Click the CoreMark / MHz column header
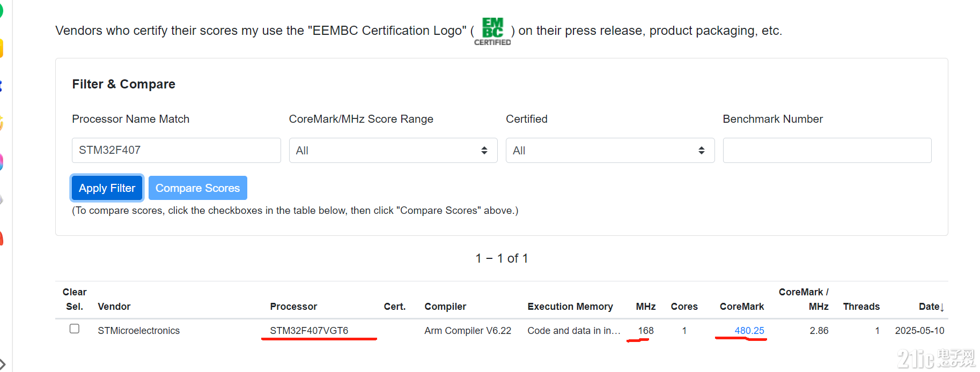The width and height of the screenshot is (980, 372). pos(804,299)
